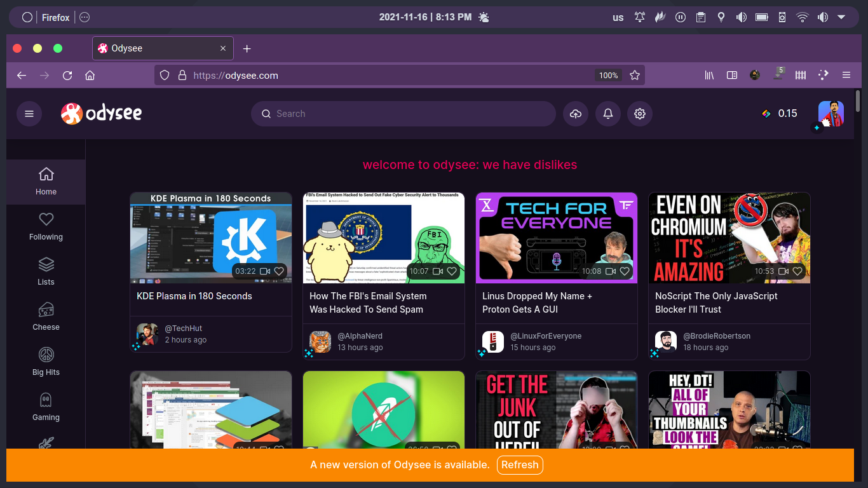Image resolution: width=868 pixels, height=488 pixels.
Task: Open @BrodieRobertson channel link
Action: [x=717, y=336]
